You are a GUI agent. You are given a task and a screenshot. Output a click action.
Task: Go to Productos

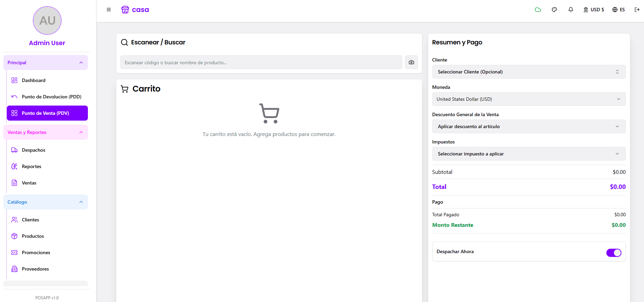tap(47, 236)
